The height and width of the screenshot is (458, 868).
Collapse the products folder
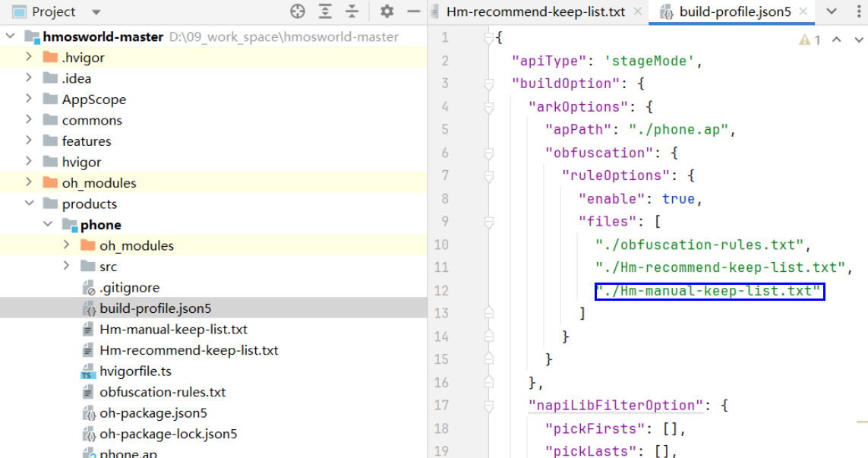29,204
